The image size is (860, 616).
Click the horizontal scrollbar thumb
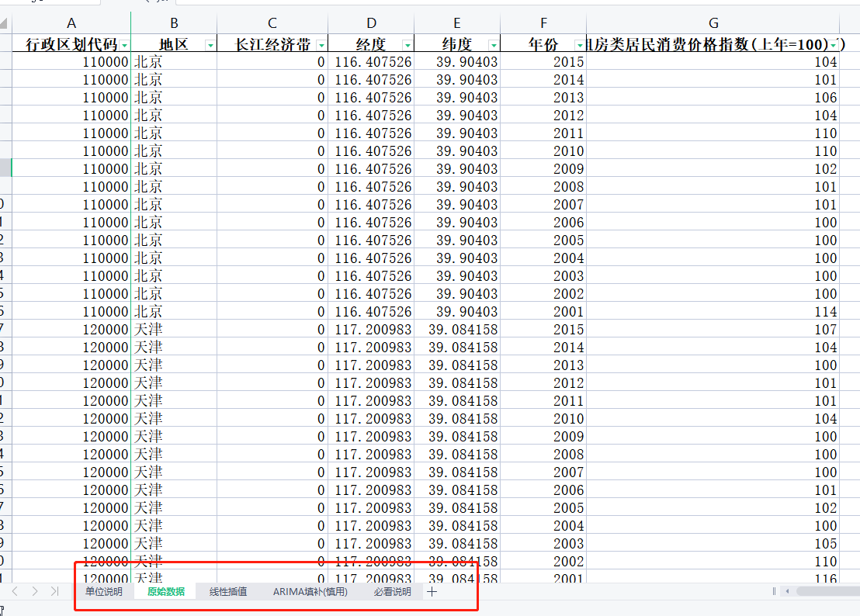click(x=828, y=591)
